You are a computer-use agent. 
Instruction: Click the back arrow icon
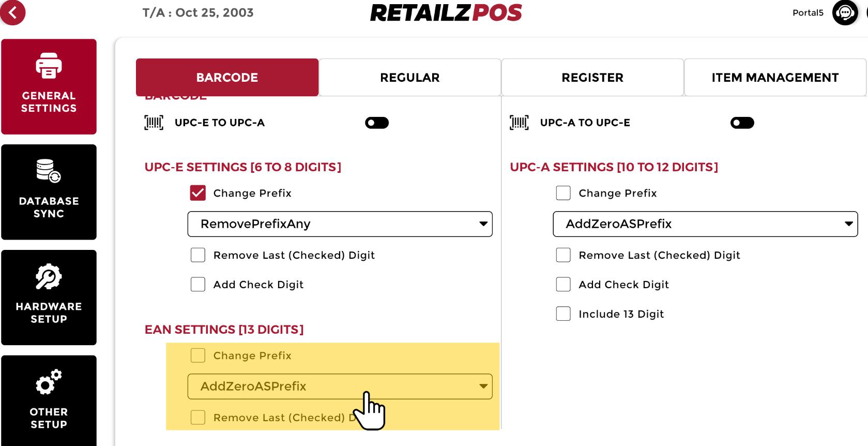[x=13, y=12]
